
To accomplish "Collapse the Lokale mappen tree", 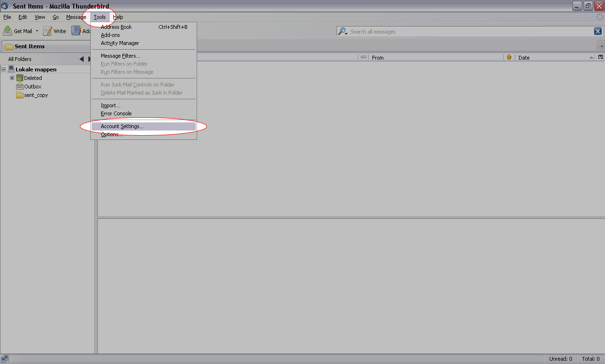I will pos(4,69).
